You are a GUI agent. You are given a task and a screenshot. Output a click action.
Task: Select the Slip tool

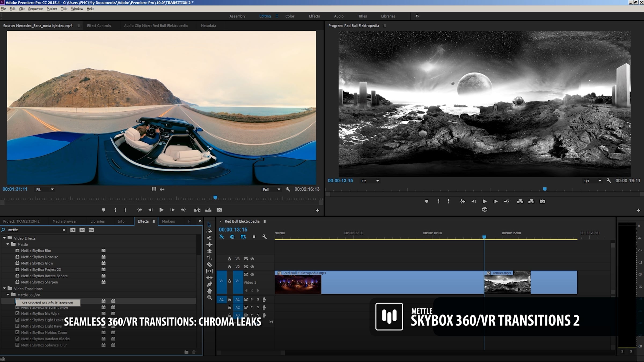[x=209, y=271]
